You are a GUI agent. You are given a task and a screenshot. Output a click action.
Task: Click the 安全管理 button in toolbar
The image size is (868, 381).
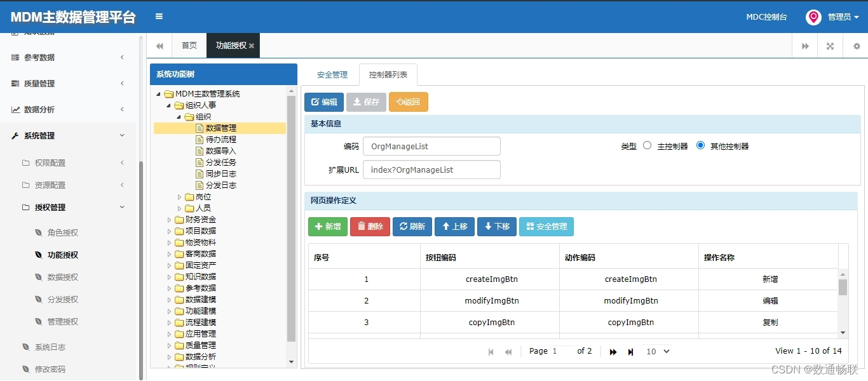(x=546, y=227)
